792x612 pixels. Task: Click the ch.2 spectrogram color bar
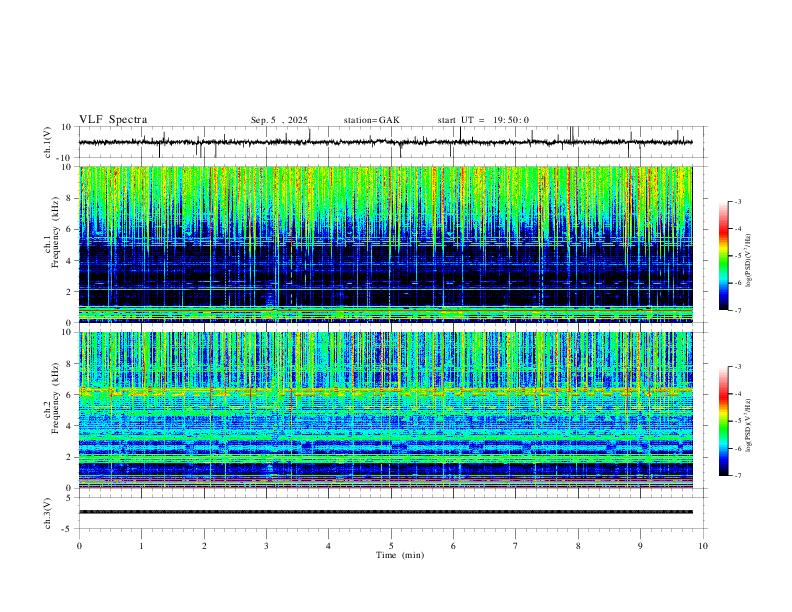pos(723,421)
